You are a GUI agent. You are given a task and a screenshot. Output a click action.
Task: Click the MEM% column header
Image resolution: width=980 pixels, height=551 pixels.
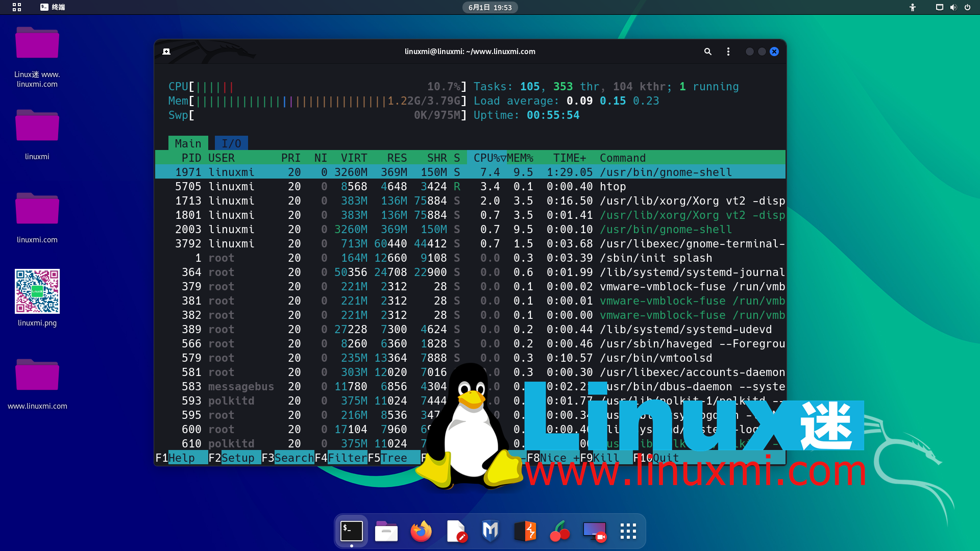(520, 158)
